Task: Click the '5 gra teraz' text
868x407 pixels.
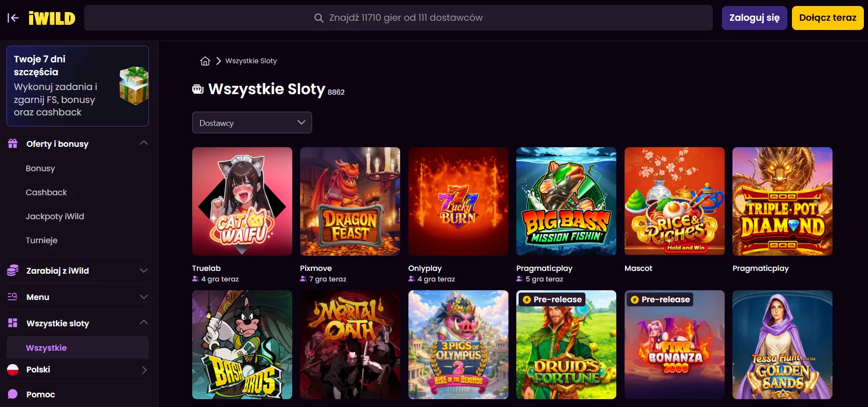Action: click(x=544, y=279)
